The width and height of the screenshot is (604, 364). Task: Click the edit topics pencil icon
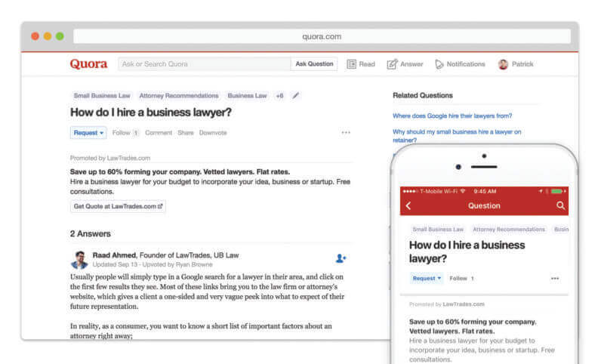coord(295,95)
